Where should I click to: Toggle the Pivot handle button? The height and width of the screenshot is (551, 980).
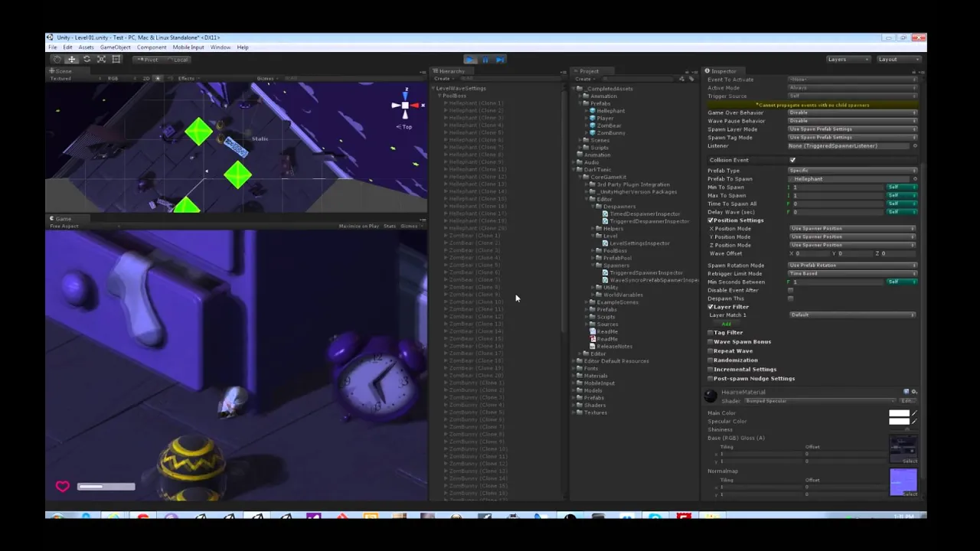click(x=147, y=60)
